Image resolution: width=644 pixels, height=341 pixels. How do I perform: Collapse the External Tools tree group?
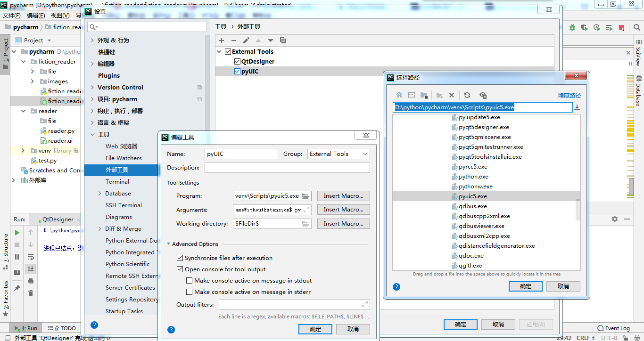219,51
